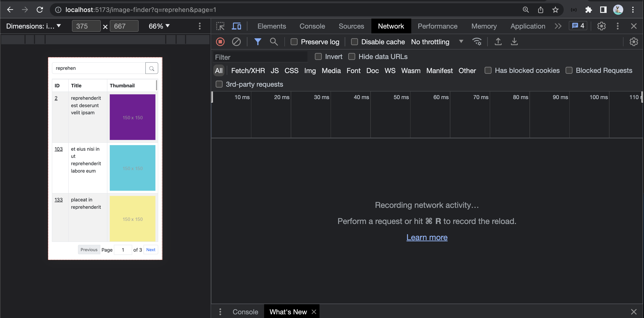Image resolution: width=644 pixels, height=318 pixels.
Task: Export HAR with download arrow
Action: click(x=514, y=42)
